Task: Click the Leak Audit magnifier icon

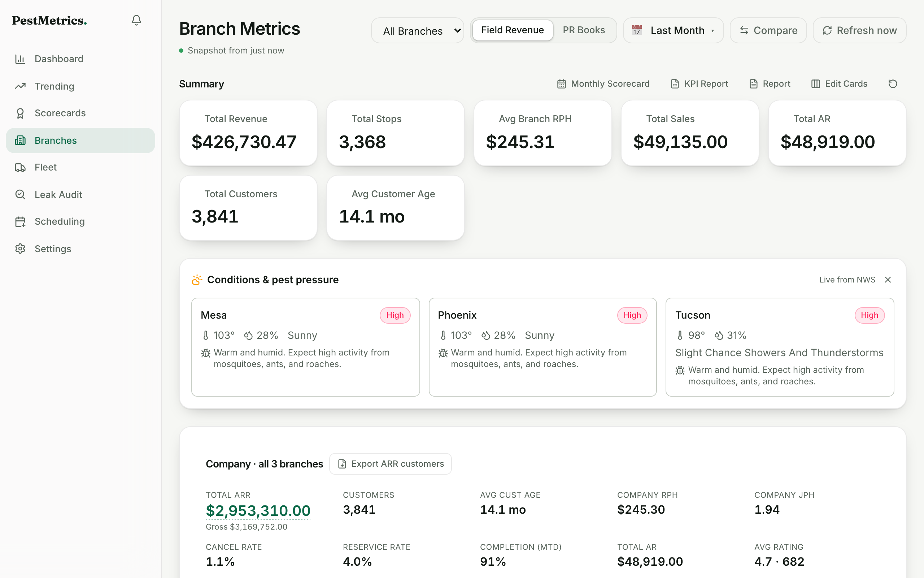Action: (x=20, y=195)
